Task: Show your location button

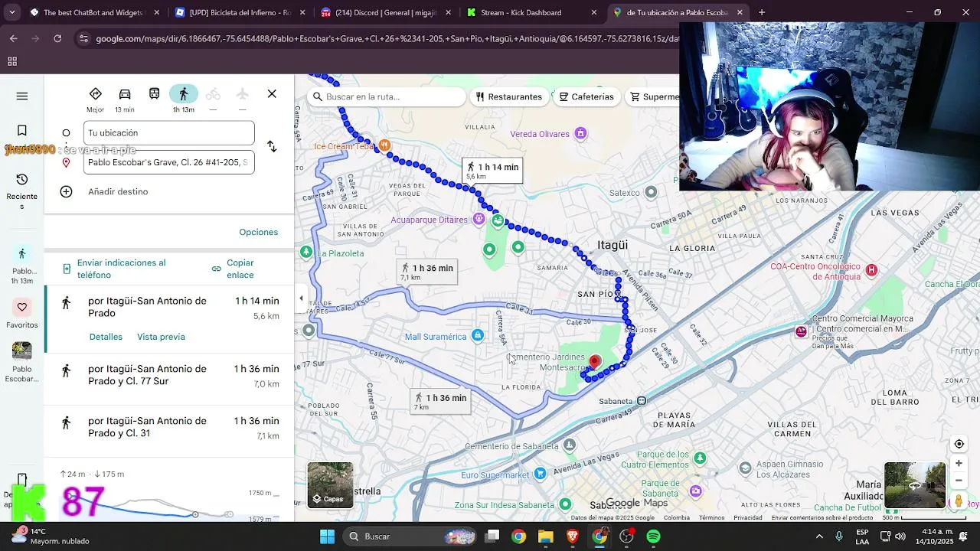Action: click(959, 444)
